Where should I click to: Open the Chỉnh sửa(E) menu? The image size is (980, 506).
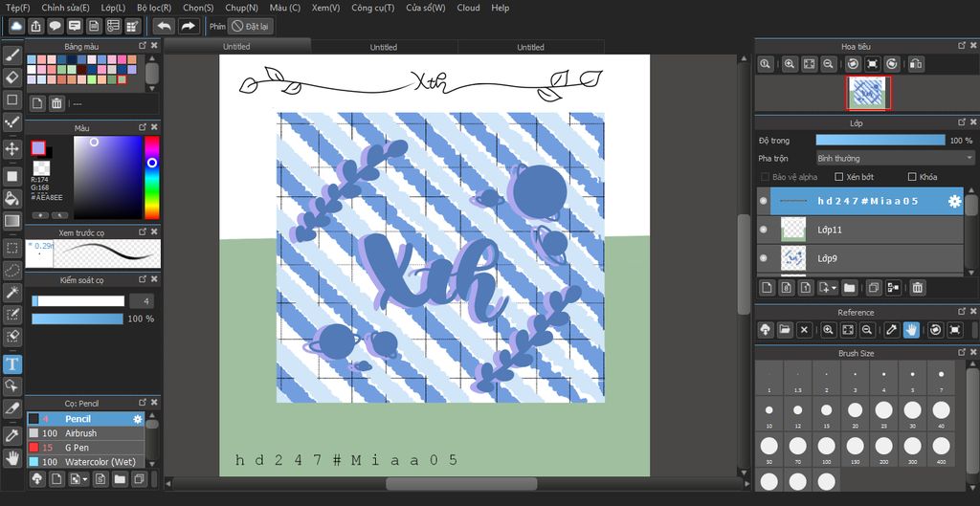click(65, 8)
